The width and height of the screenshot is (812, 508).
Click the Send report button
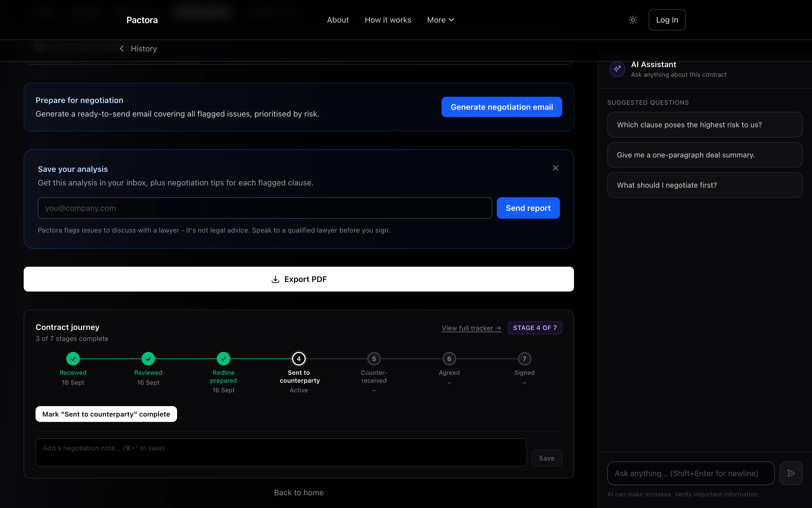point(528,208)
